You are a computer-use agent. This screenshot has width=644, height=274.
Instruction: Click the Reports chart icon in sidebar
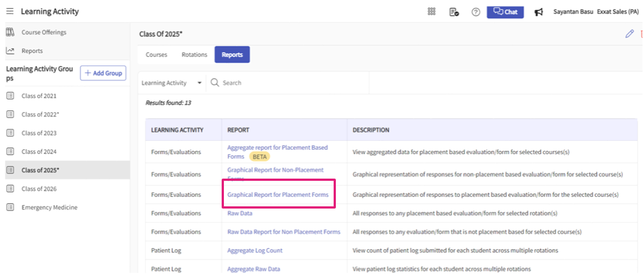[10, 50]
